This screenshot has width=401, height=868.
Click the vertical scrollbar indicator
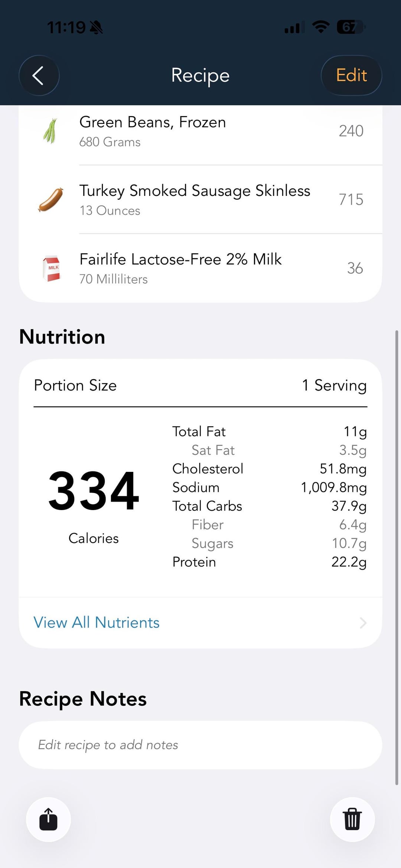pyautogui.click(x=397, y=556)
